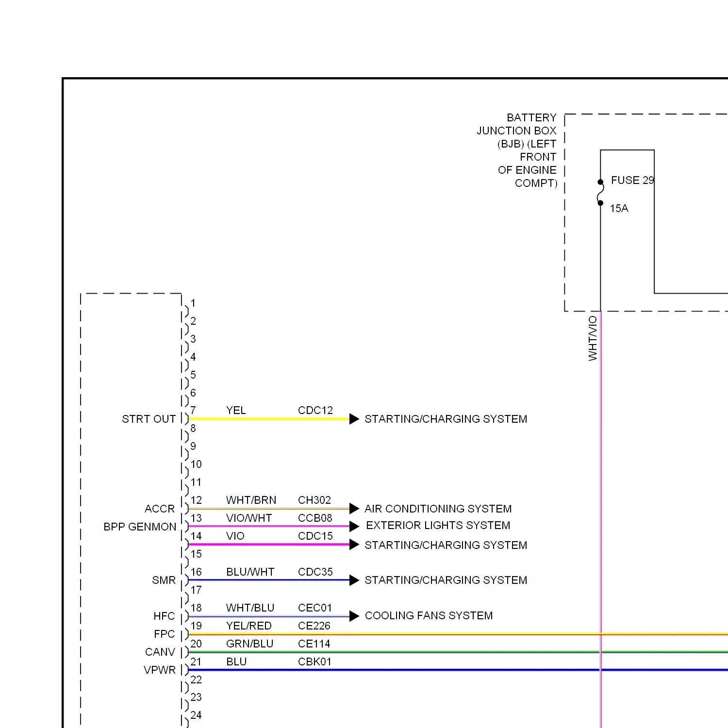Click the arrowhead on the VIO CDC15 wire

pyautogui.click(x=354, y=545)
